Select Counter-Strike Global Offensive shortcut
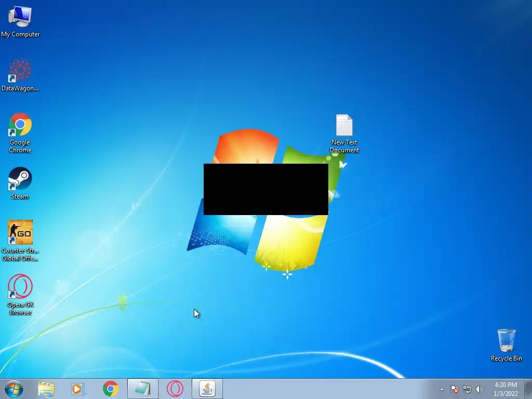The image size is (532, 399). [20, 241]
